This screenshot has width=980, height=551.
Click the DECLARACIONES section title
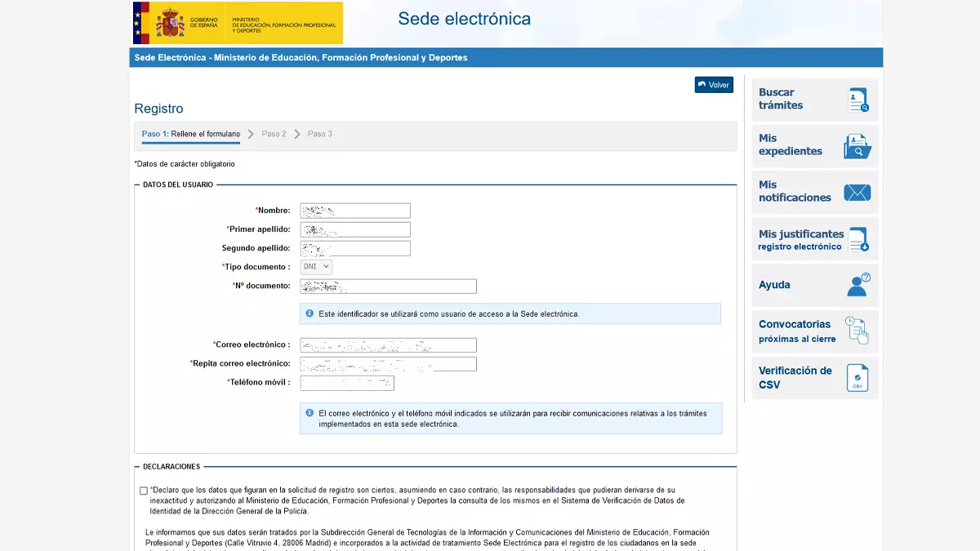click(171, 467)
